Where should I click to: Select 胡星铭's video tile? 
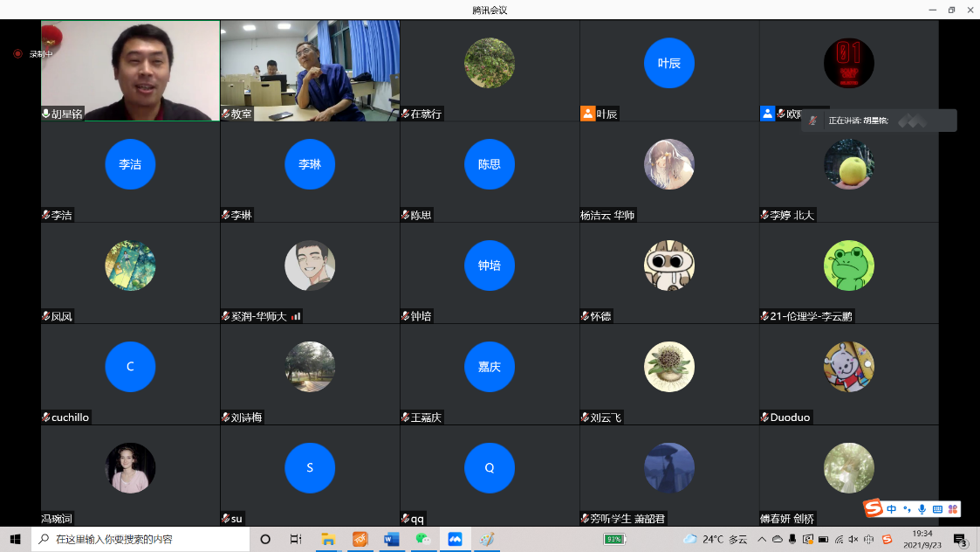pos(130,70)
